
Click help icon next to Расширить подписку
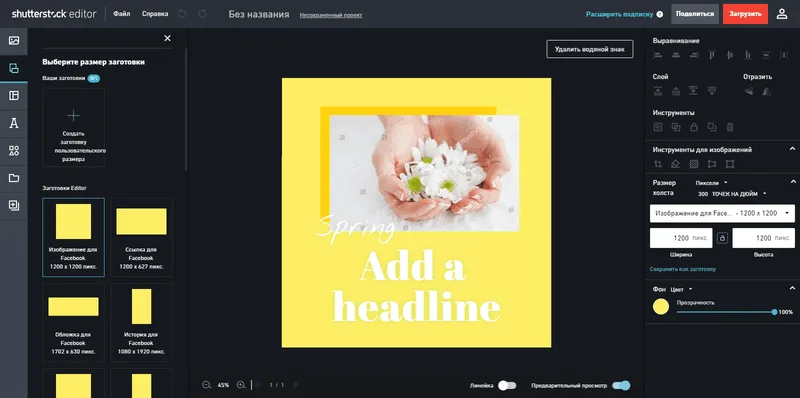tap(660, 14)
